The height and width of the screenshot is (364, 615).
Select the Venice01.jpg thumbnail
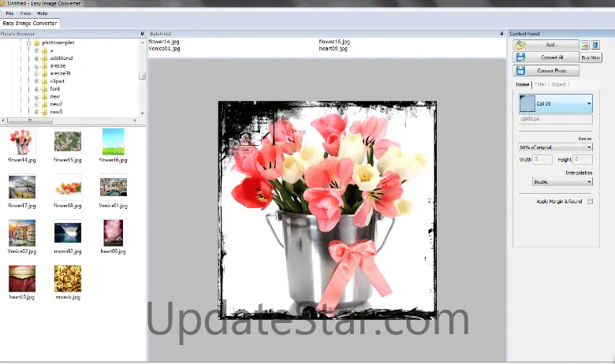[114, 188]
